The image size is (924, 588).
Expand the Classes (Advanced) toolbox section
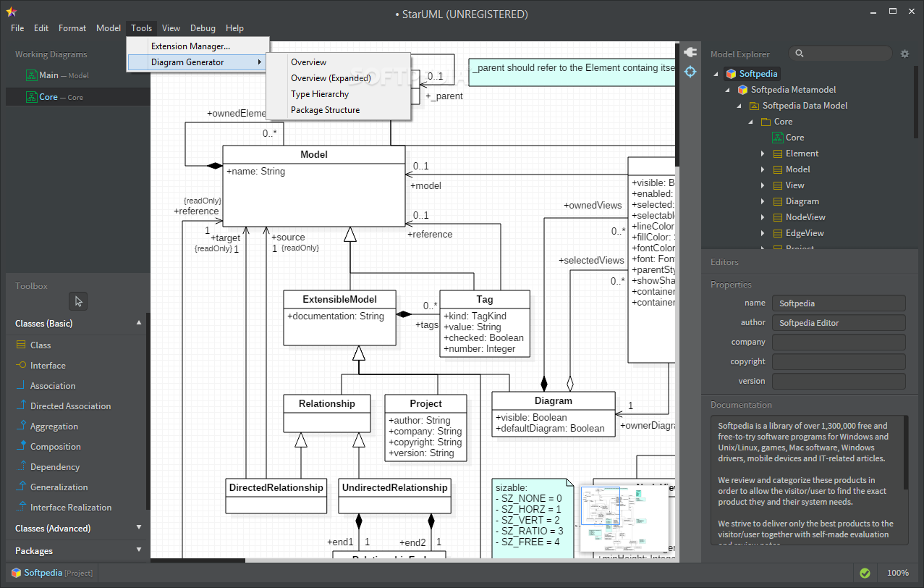pos(139,528)
